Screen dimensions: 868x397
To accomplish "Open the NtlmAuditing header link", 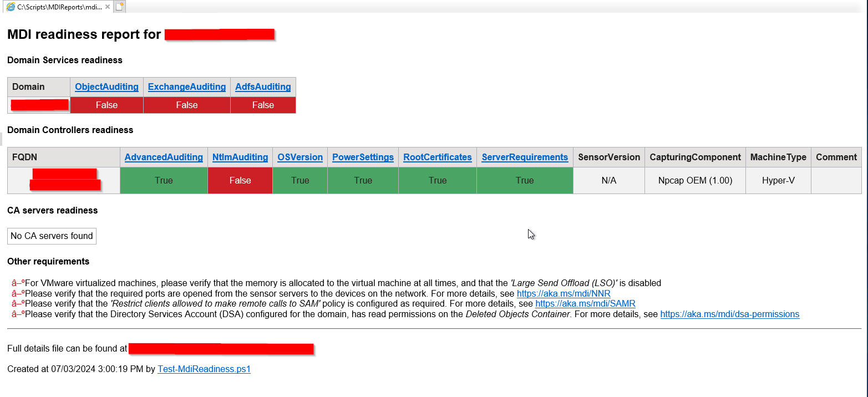I will point(240,157).
